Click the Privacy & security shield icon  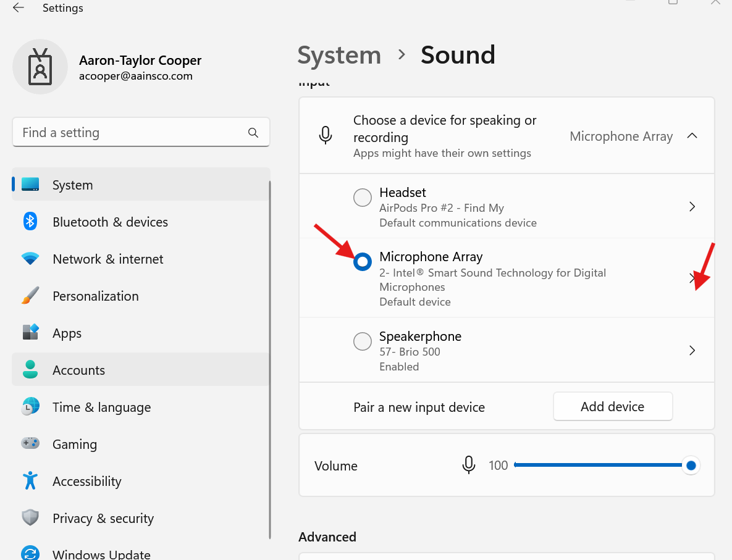(30, 517)
